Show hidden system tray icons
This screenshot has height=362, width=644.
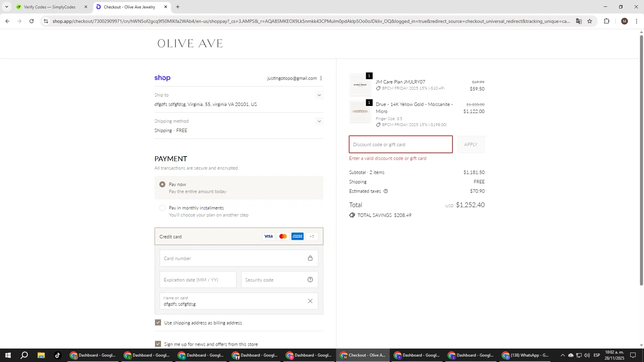click(x=562, y=355)
